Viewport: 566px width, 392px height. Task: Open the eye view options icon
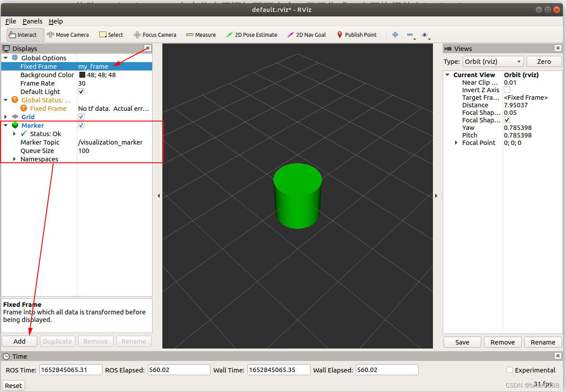(x=424, y=35)
